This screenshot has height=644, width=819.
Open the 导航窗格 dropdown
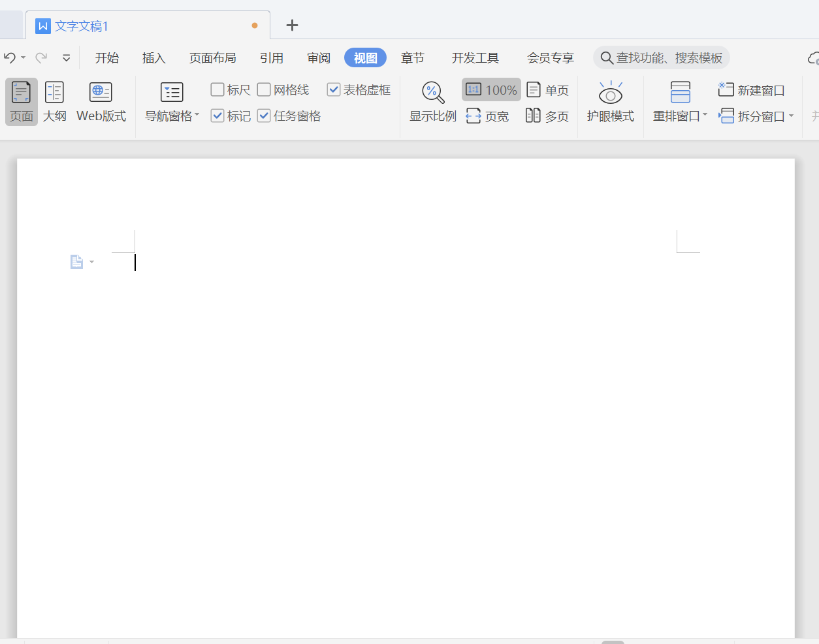tap(172, 101)
